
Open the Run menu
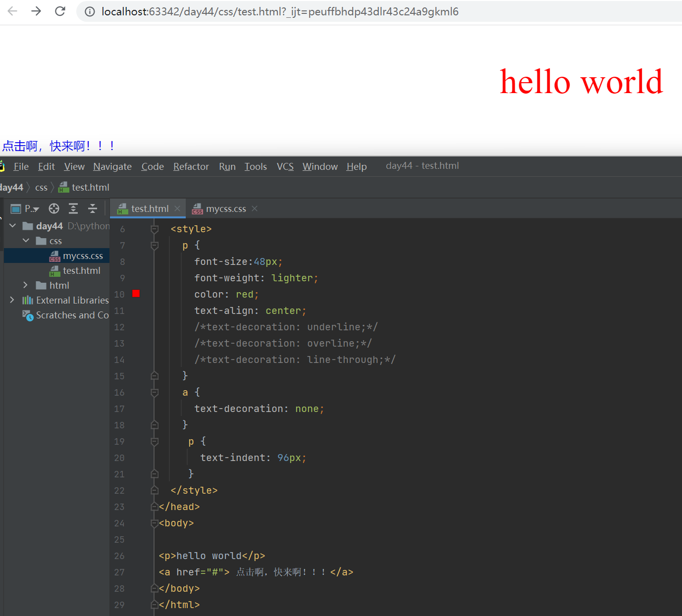click(227, 166)
